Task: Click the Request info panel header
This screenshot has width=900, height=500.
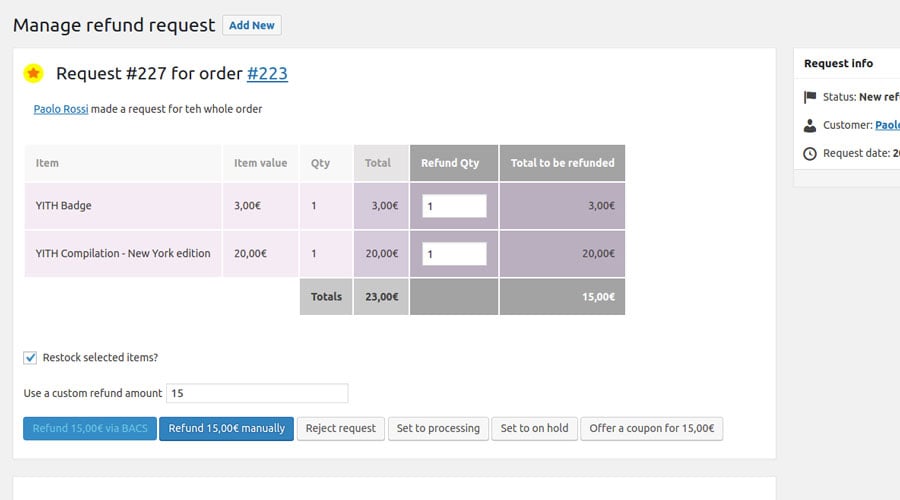Action: click(840, 64)
